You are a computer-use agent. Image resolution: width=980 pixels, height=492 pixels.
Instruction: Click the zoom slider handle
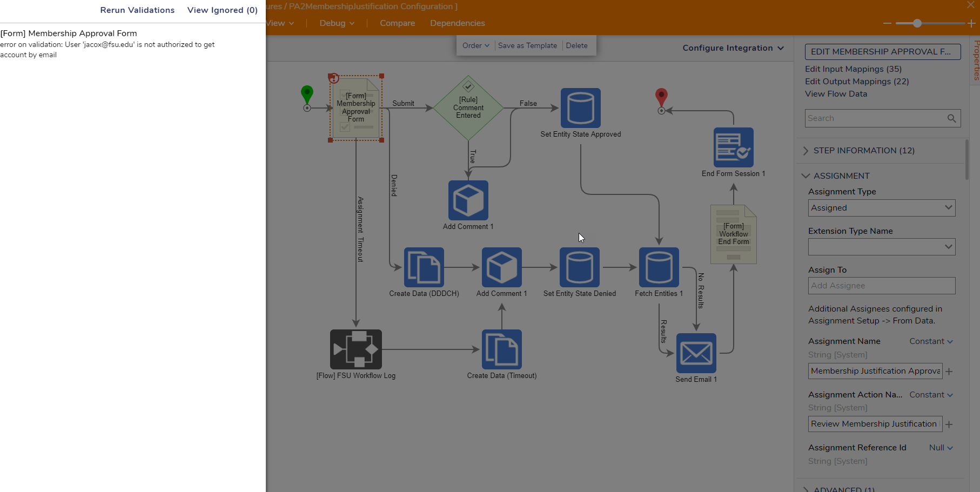click(917, 23)
